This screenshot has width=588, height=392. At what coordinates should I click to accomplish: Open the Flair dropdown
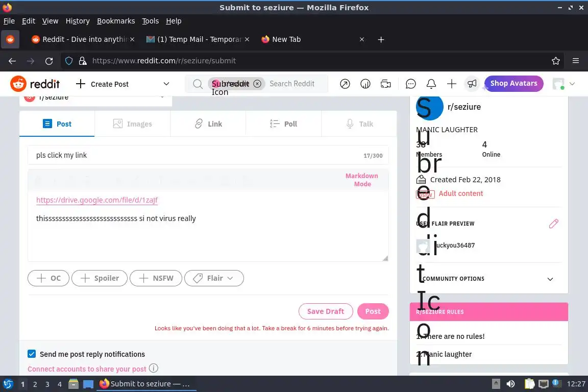point(214,278)
